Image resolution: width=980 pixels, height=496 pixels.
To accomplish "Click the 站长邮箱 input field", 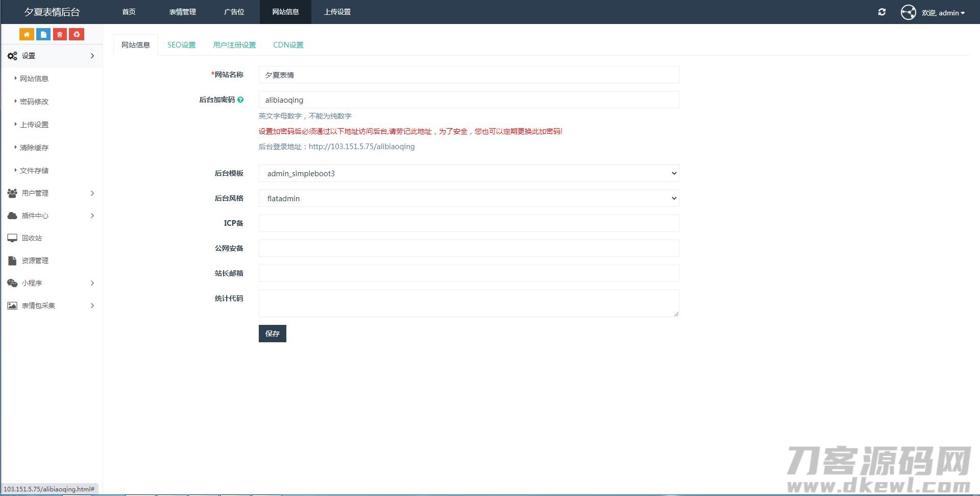I will pos(468,273).
